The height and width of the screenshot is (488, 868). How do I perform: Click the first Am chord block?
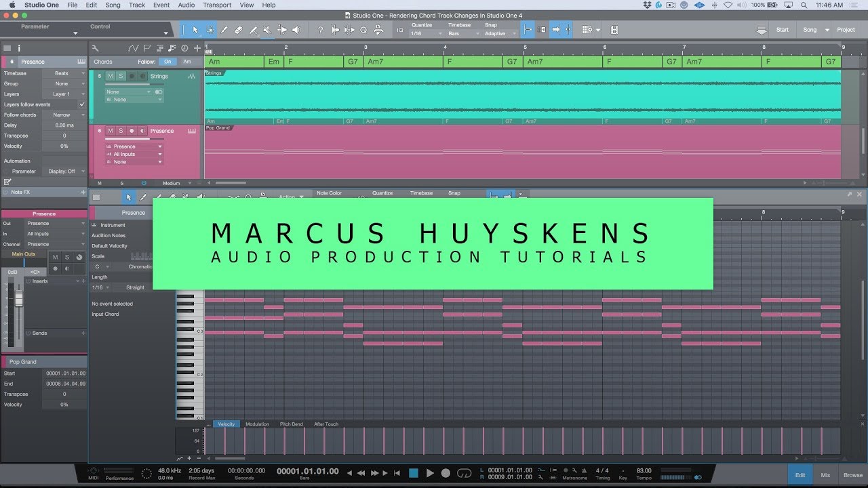(235, 62)
